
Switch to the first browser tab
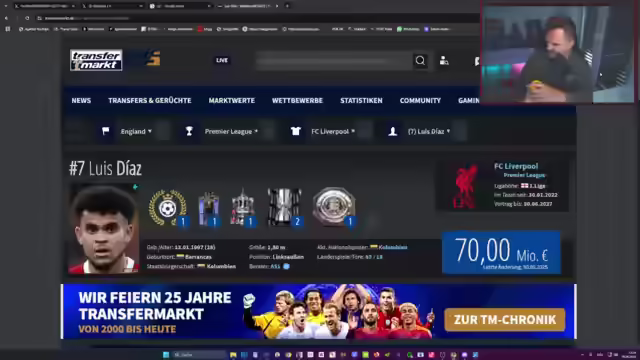[x=44, y=6]
